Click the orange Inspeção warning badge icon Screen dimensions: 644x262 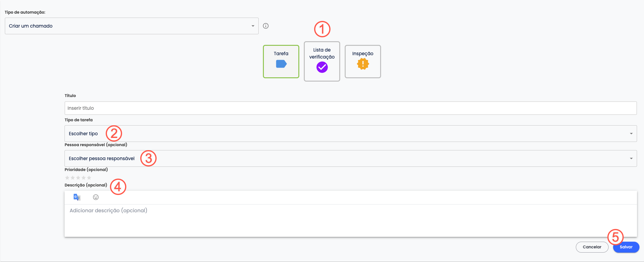click(x=363, y=64)
